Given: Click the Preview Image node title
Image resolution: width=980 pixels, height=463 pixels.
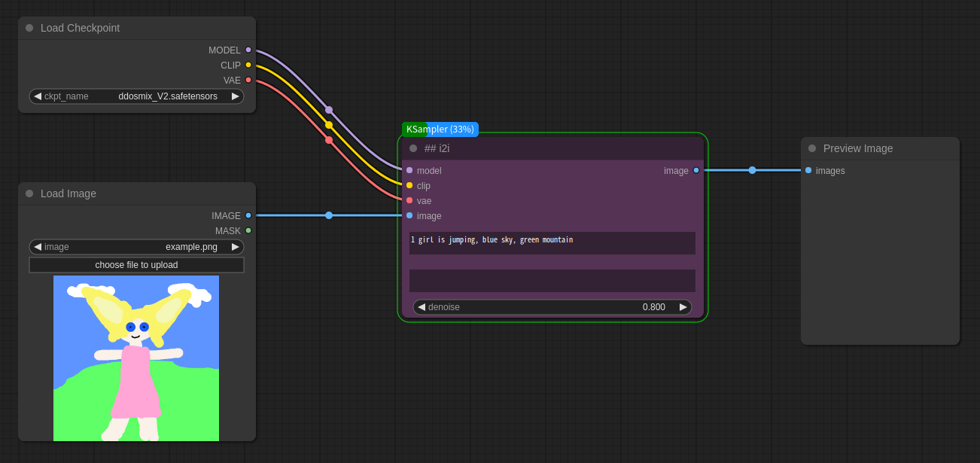Looking at the screenshot, I should [858, 148].
